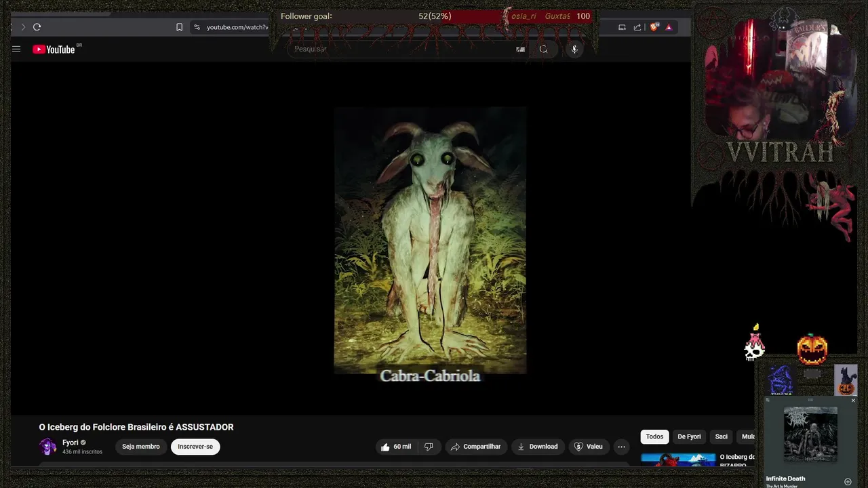The image size is (868, 488).
Task: Click the blue wizard hat icon
Action: pos(781,380)
